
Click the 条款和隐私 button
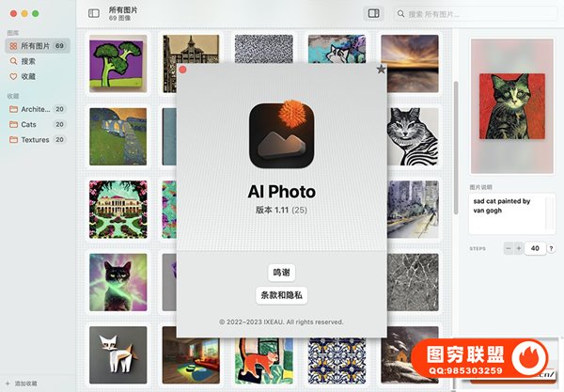pos(281,295)
